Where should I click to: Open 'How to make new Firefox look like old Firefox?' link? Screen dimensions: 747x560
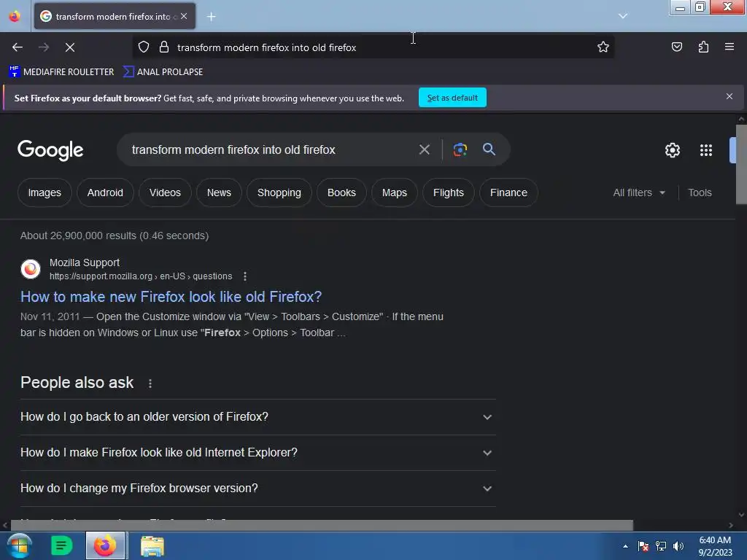(171, 297)
